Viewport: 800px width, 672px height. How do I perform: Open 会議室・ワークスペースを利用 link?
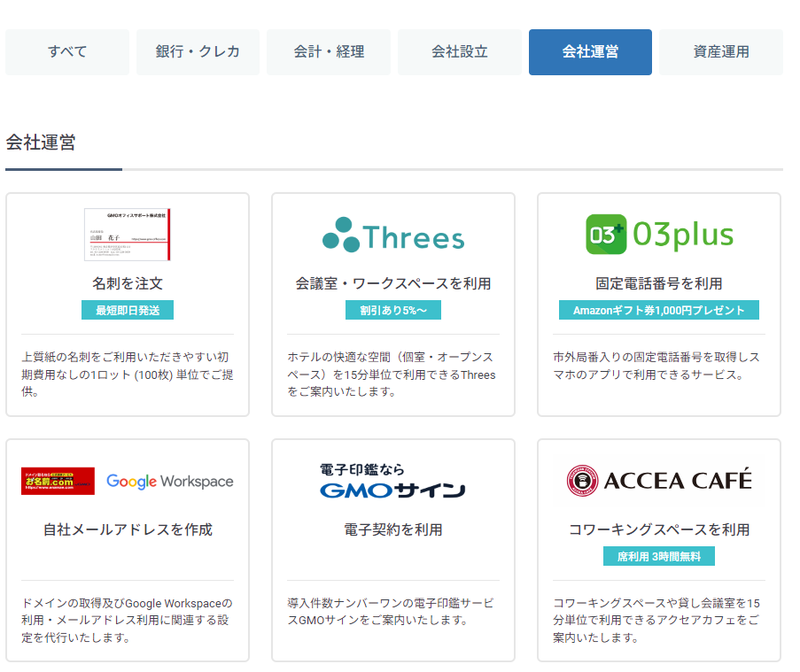pyautogui.click(x=392, y=284)
